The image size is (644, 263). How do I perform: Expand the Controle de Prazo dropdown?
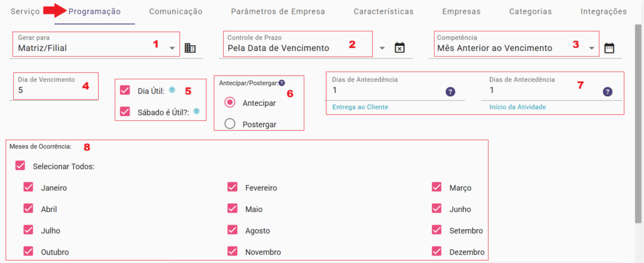point(381,48)
